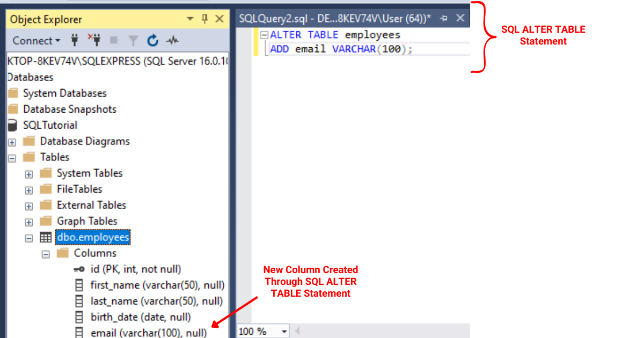Click the column icon beside email
The image size is (644, 338).
pyautogui.click(x=79, y=333)
